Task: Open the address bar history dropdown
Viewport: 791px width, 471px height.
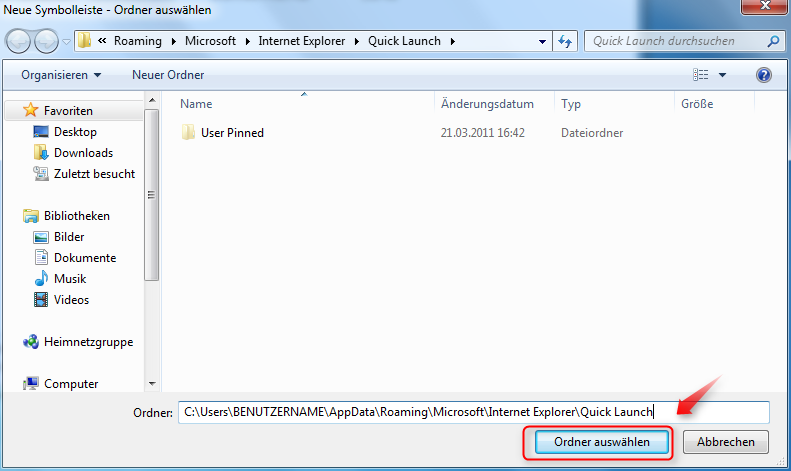Action: tap(542, 41)
